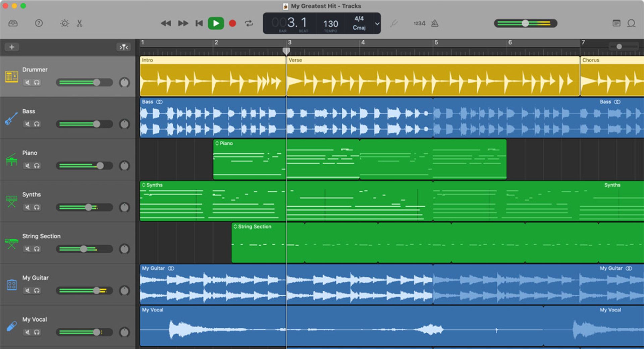The width and height of the screenshot is (644, 349).
Task: Click the My Guitar track pan knob
Action: pos(124,291)
